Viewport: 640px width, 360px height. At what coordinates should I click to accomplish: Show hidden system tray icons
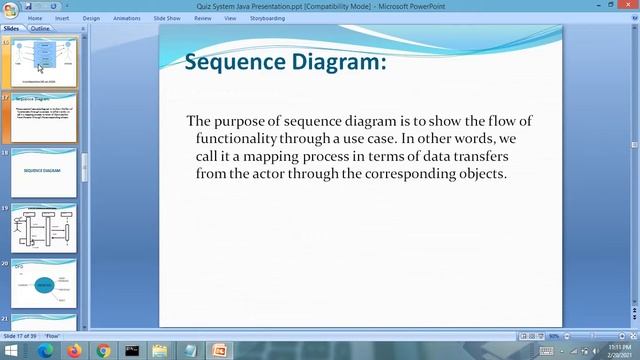pos(562,351)
